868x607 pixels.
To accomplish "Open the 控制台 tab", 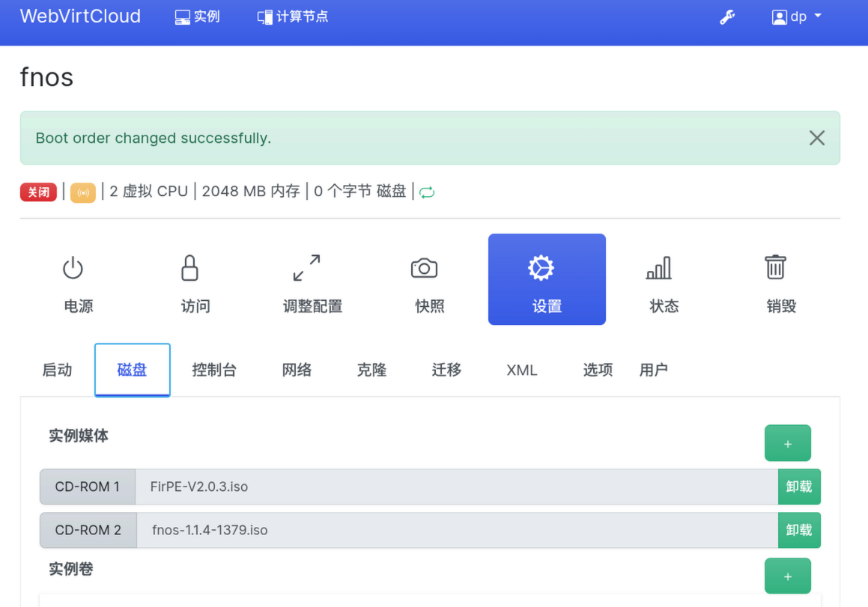I will coord(214,370).
